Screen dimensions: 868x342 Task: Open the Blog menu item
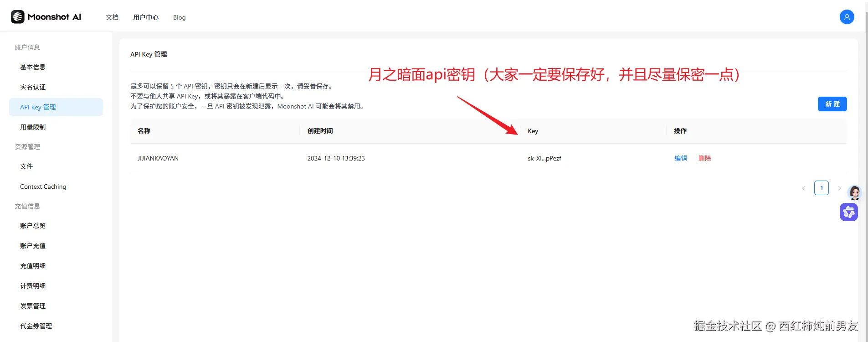tap(179, 17)
